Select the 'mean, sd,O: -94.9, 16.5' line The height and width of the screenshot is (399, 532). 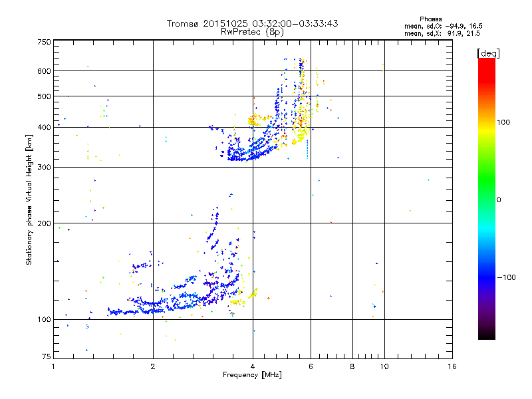click(443, 26)
